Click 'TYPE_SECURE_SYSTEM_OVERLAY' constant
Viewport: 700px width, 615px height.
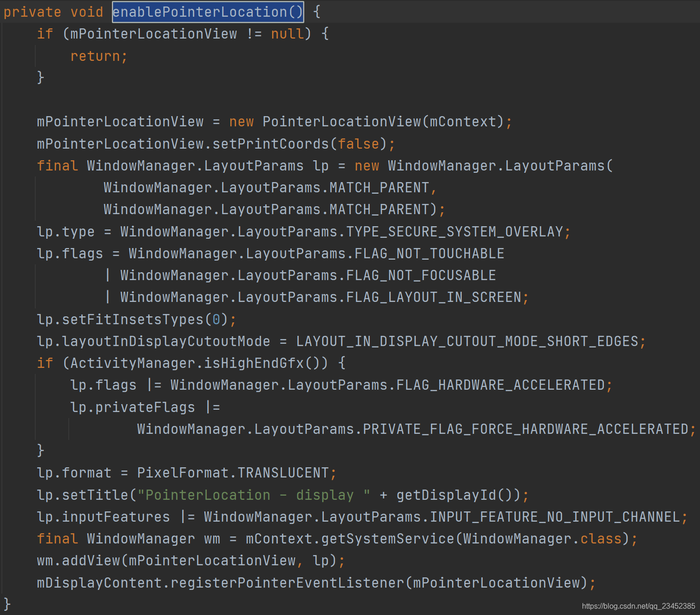455,231
